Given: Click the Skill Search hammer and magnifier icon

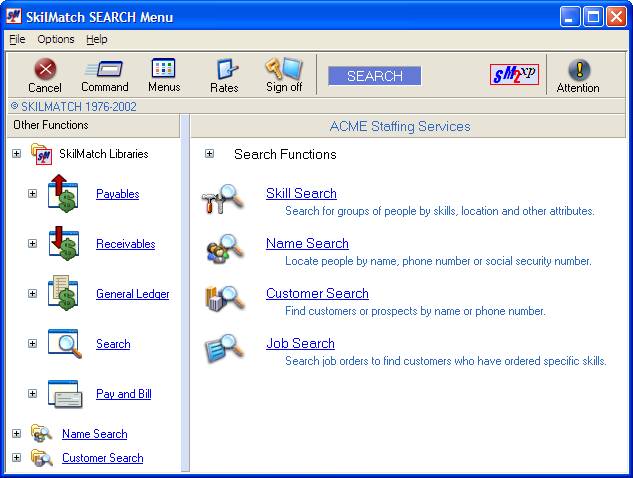Looking at the screenshot, I should pos(222,199).
